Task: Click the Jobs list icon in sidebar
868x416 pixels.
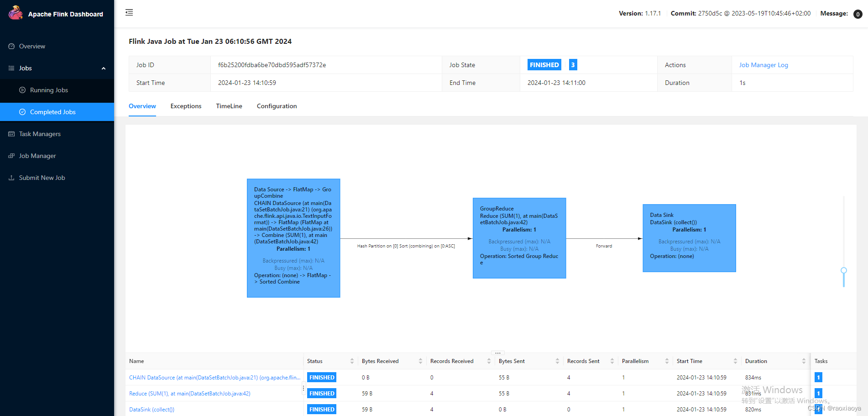Action: 11,68
